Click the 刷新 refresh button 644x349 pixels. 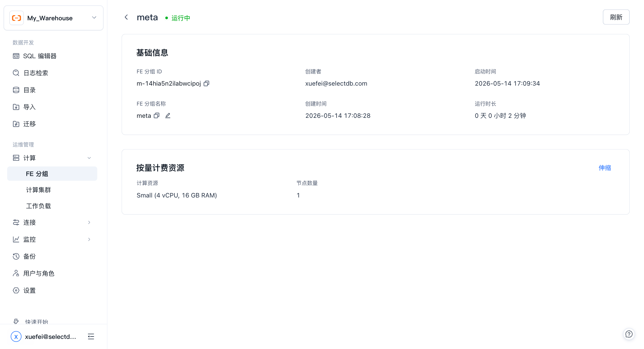(x=616, y=17)
